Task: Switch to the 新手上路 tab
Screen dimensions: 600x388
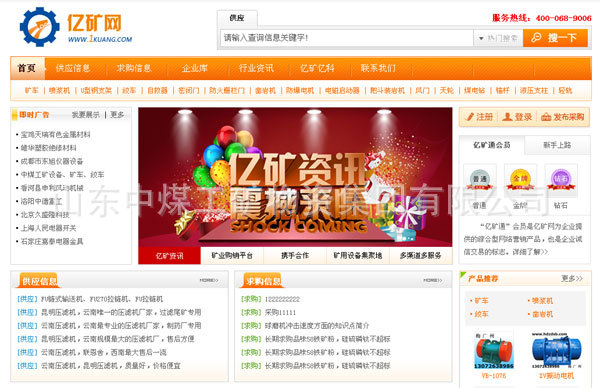Action: 557,145
